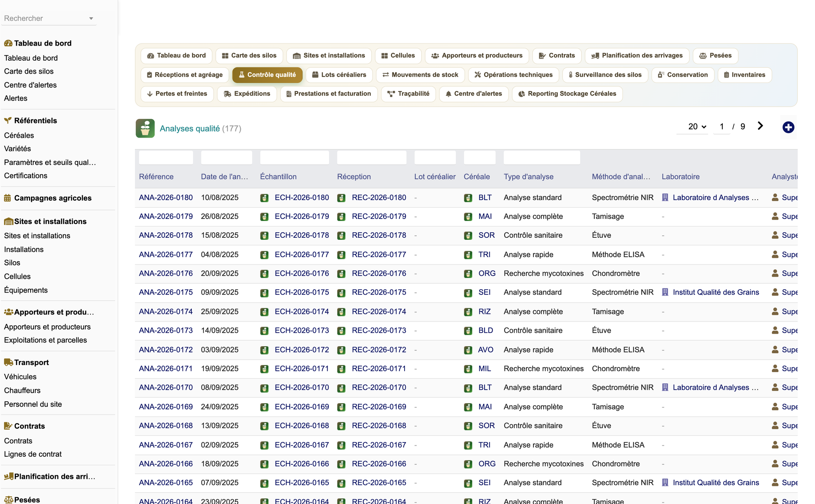
Task: Open Reporting Stockage Céréales tab
Action: (567, 94)
